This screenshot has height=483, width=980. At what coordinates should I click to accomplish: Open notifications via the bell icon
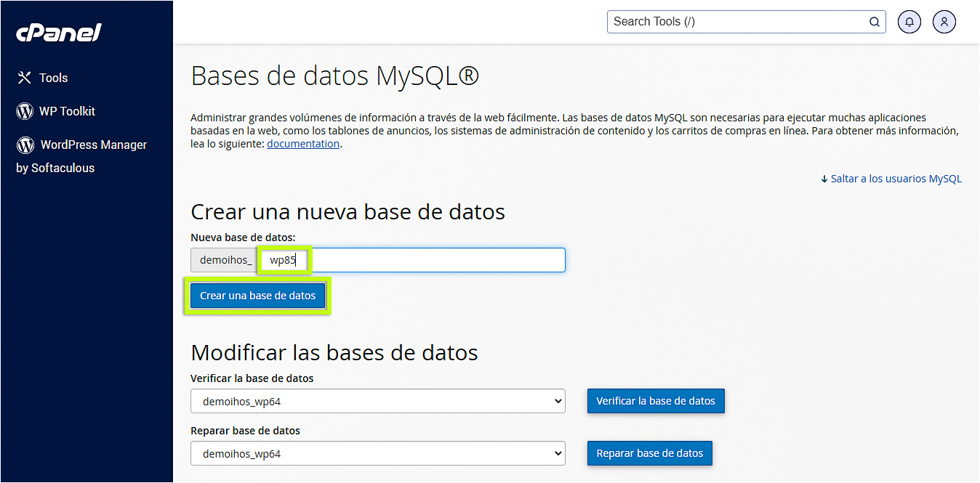tap(909, 21)
